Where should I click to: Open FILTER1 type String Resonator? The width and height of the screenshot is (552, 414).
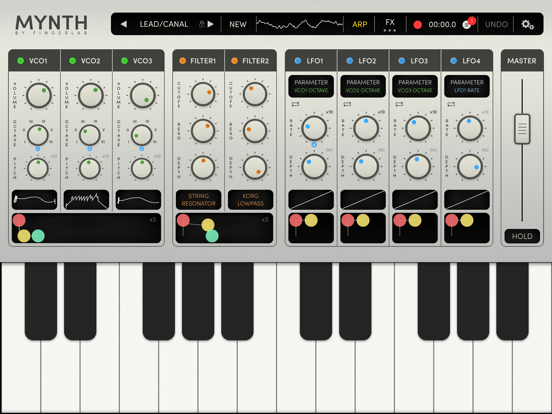pos(199,200)
